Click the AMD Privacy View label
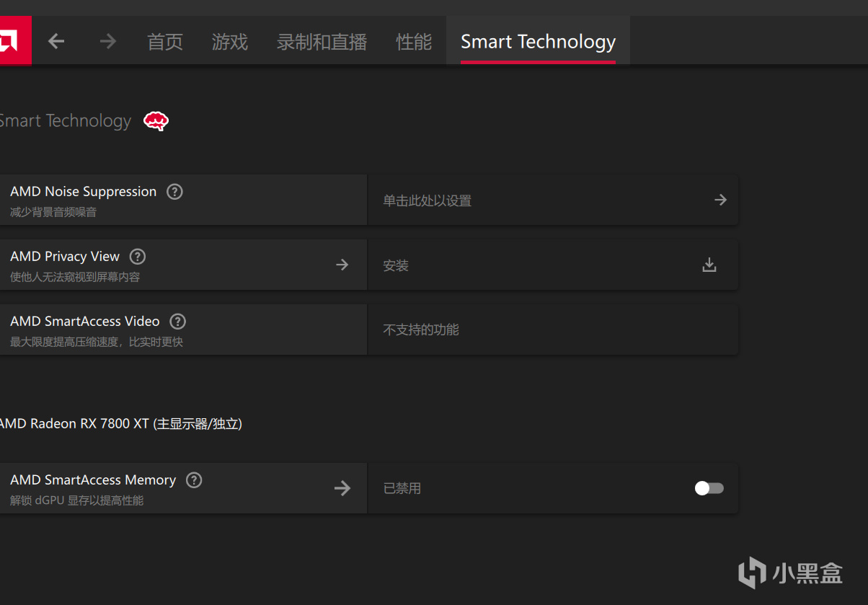 [x=65, y=257]
